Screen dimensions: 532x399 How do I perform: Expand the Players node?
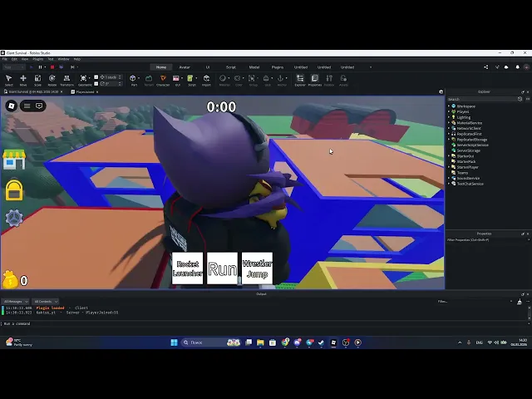point(449,111)
